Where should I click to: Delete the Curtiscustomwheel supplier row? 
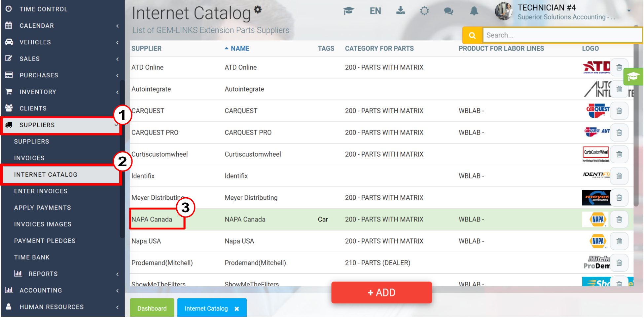tap(619, 154)
